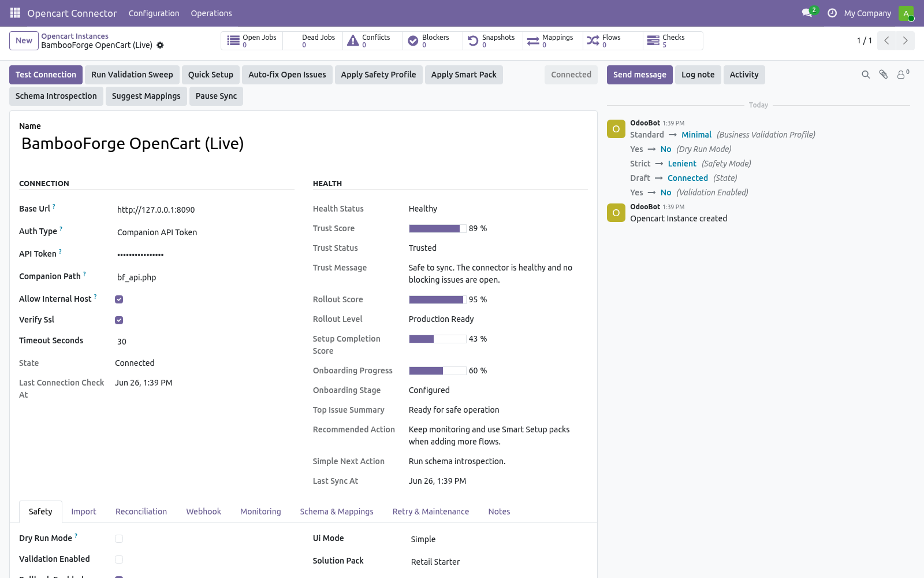Select the Safety tab

[x=40, y=512]
